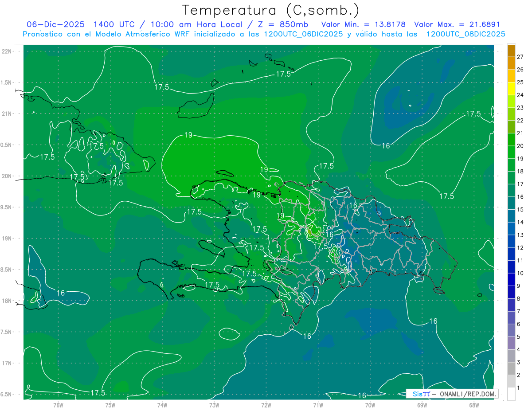Click the lime swatch between 23 and 24

tap(511, 101)
